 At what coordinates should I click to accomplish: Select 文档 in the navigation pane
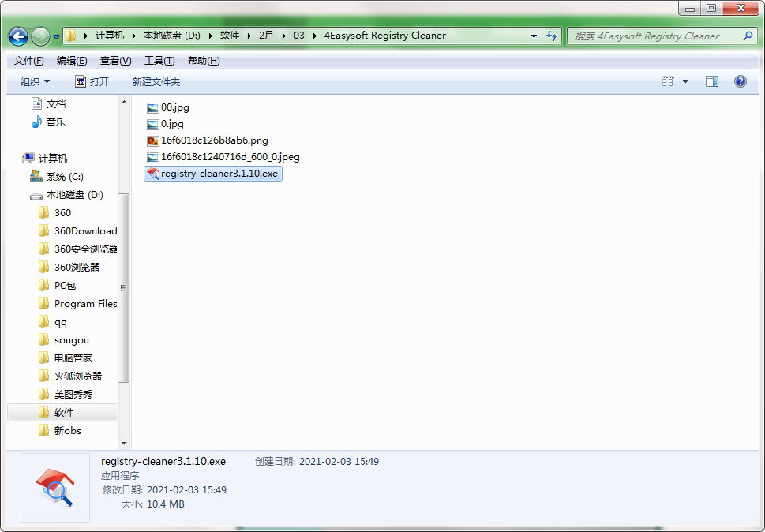49,103
